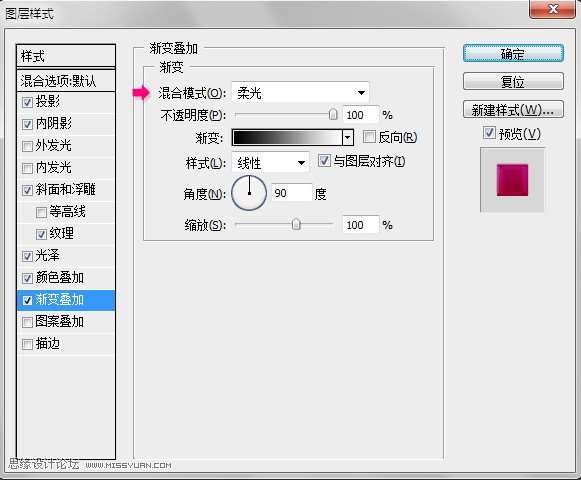Click the black-to-white gradient bar
Image resolution: width=581 pixels, height=480 pixels.
coord(287,138)
